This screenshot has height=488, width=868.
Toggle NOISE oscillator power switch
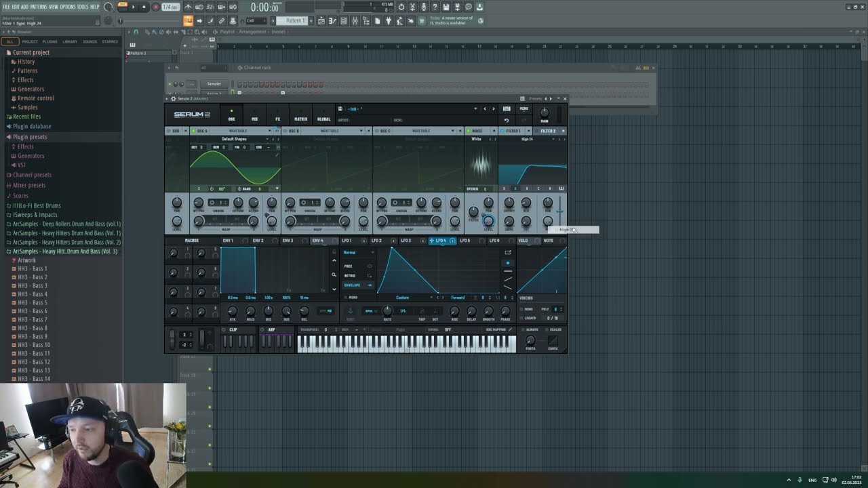pyautogui.click(x=468, y=131)
